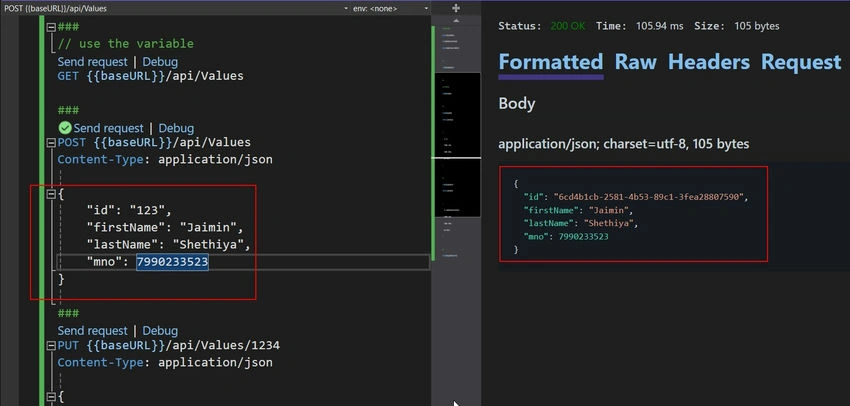Click Debug above the PUT request

[160, 331]
